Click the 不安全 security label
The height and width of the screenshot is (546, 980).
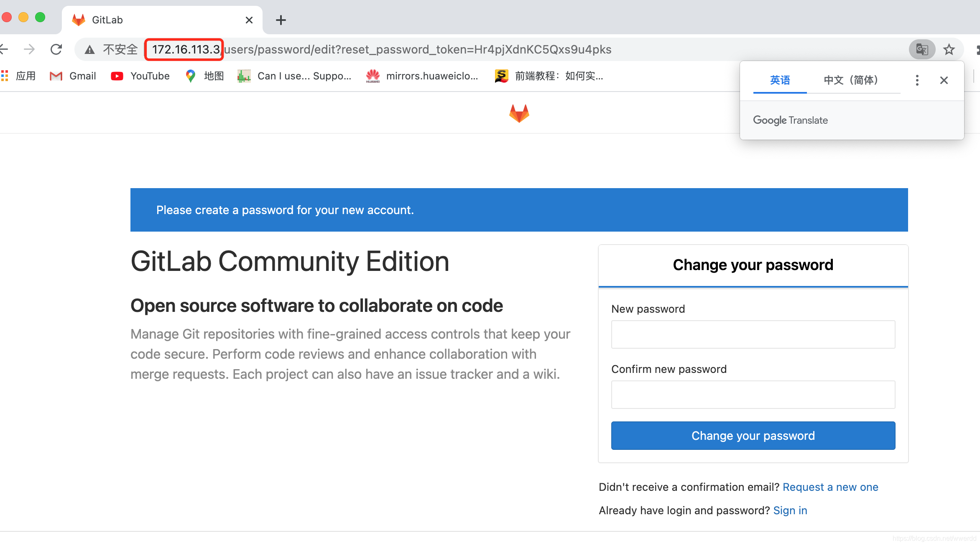120,50
